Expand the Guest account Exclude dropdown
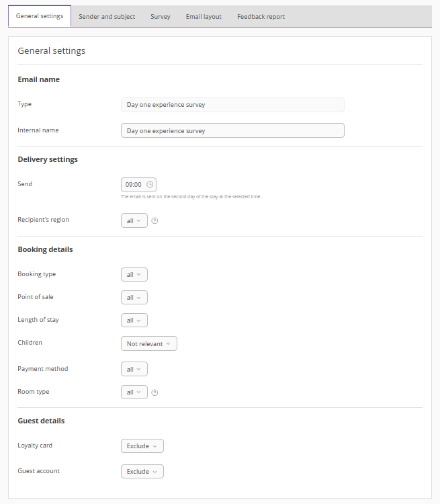Viewport: 440px width, 504px height. click(x=142, y=472)
